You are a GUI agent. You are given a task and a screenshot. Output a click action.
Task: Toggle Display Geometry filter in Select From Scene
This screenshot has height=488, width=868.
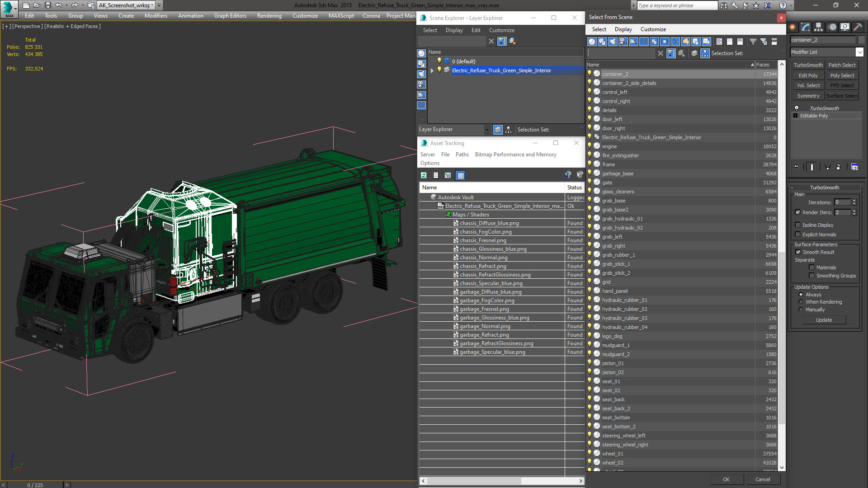[x=591, y=42]
